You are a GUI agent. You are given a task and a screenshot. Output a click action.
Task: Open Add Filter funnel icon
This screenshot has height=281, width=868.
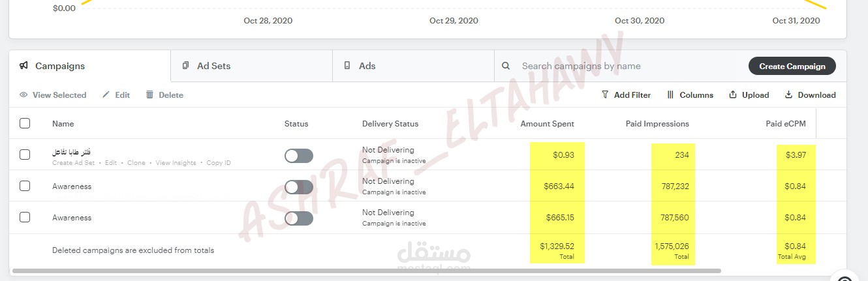pos(605,95)
